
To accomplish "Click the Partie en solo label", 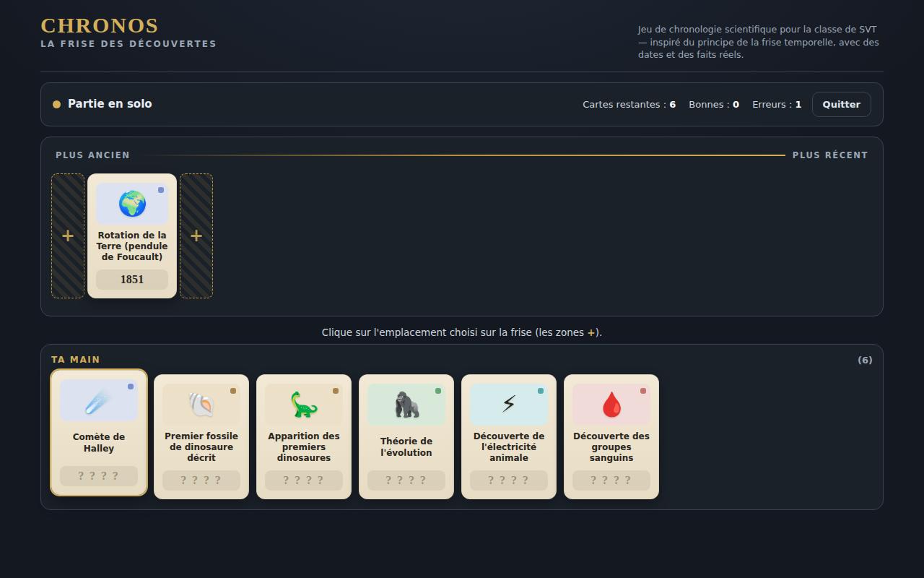I will point(110,104).
